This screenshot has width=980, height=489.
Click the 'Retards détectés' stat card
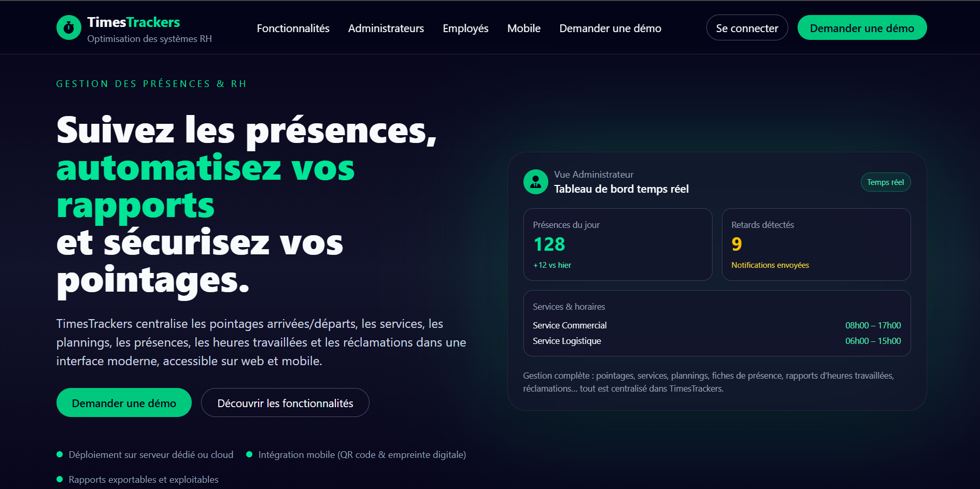tap(816, 244)
